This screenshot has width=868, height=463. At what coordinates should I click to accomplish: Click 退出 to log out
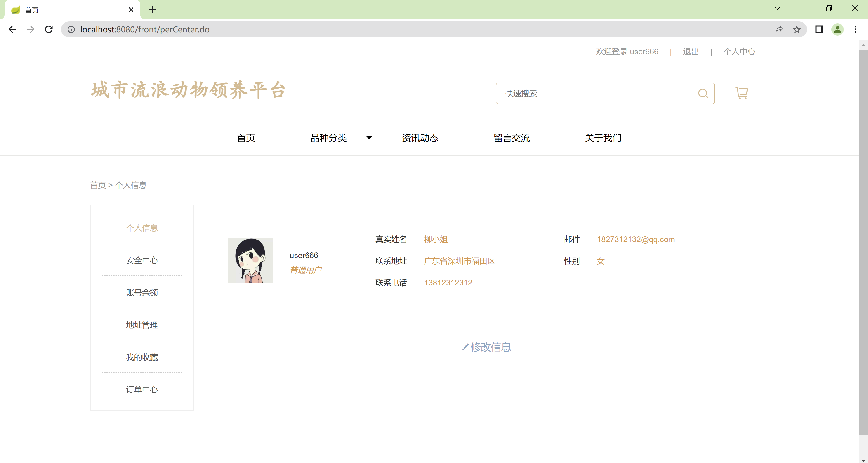pyautogui.click(x=691, y=52)
